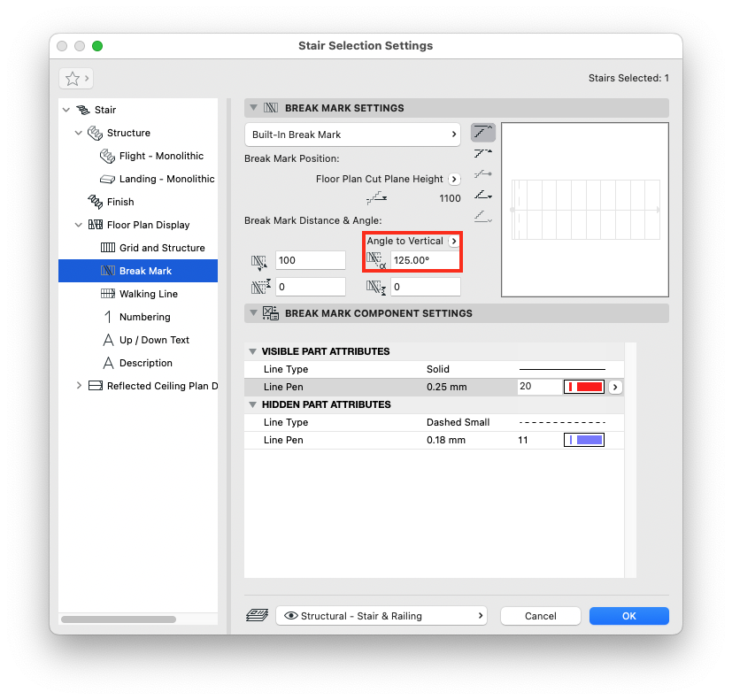Click the lower-left offset field 0

(311, 287)
